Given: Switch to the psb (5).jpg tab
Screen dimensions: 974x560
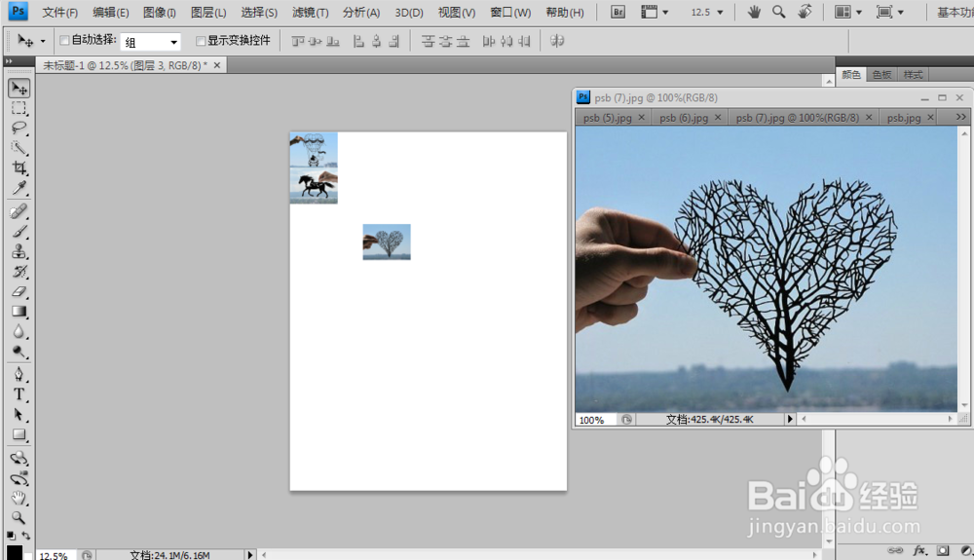Looking at the screenshot, I should pyautogui.click(x=608, y=117).
